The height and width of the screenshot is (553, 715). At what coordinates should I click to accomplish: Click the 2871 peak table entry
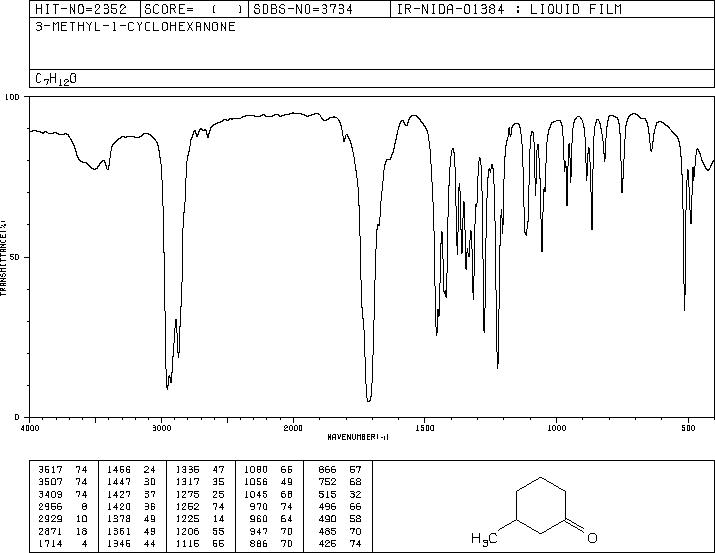click(62, 531)
